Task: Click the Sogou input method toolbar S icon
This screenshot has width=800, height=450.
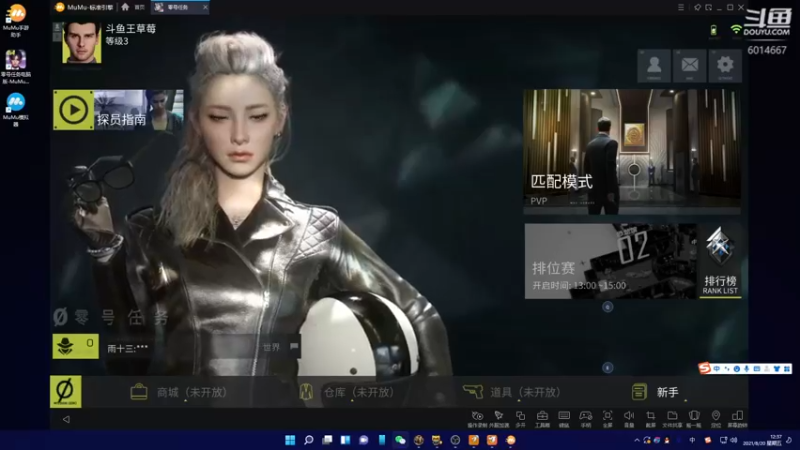Action: (x=705, y=368)
